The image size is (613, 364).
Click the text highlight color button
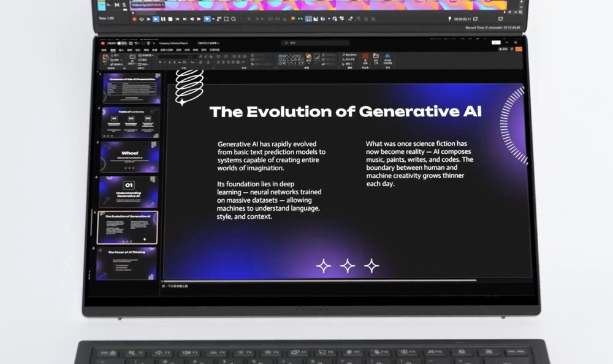click(x=200, y=62)
